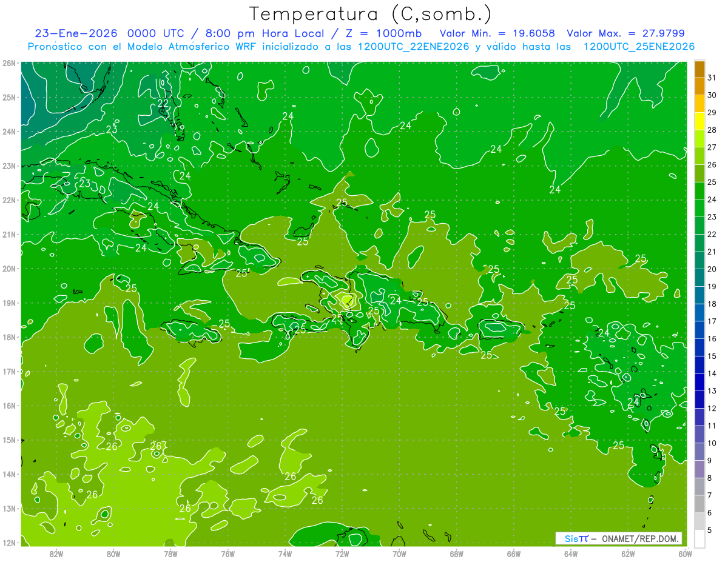Click the latitude axis label 19N

pos(8,303)
